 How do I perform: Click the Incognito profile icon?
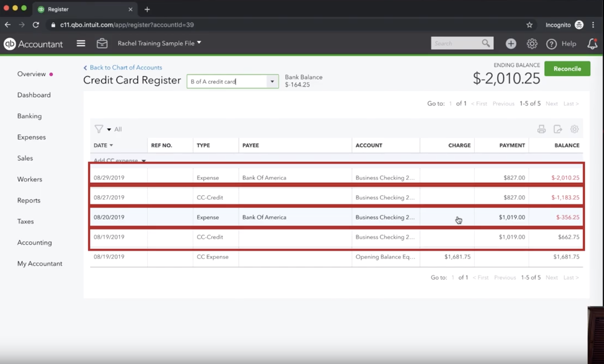coord(579,25)
